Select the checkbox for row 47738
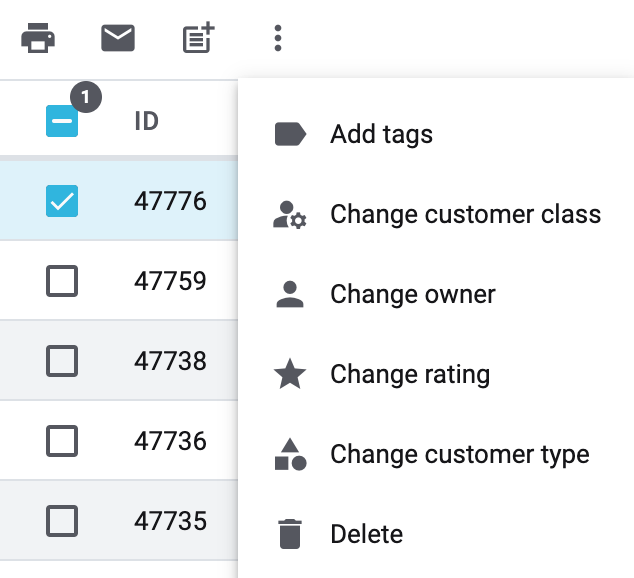This screenshot has width=634, height=578. (62, 360)
